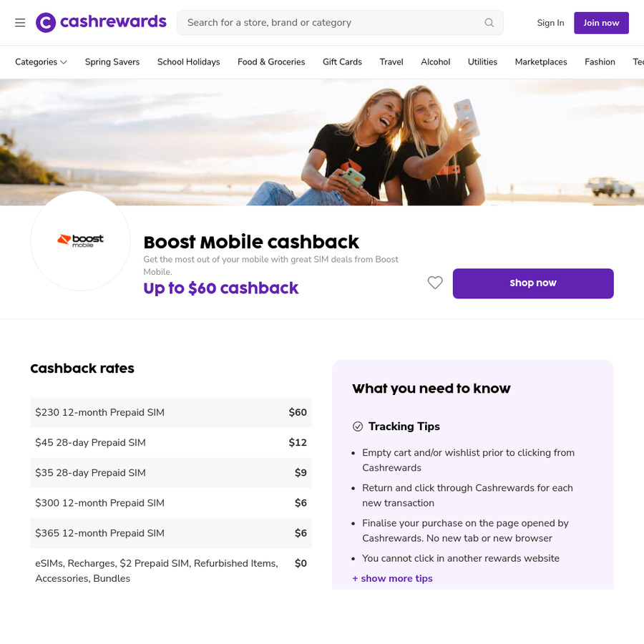644x644 pixels.
Task: Open the Spring Savers menu item
Action: tap(112, 62)
